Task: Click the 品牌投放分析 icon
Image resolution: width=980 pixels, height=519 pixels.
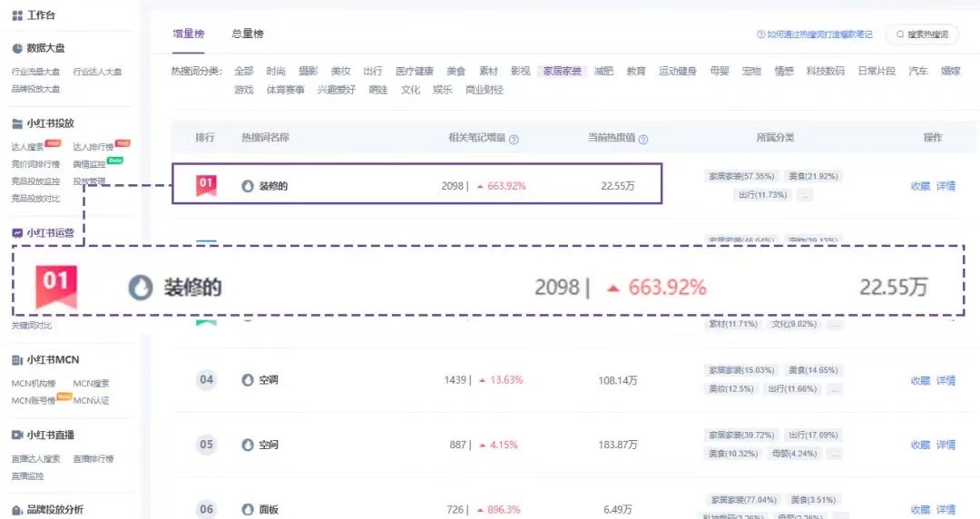Action: [x=17, y=510]
